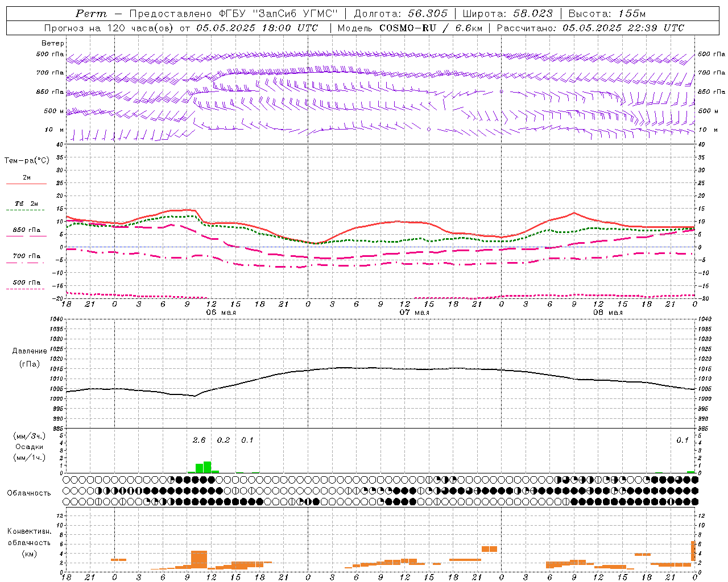Image resolution: width=728 pixels, height=582 pixels.
Task: Click the "Td 2м" dew point legend entry
Action: point(26,203)
